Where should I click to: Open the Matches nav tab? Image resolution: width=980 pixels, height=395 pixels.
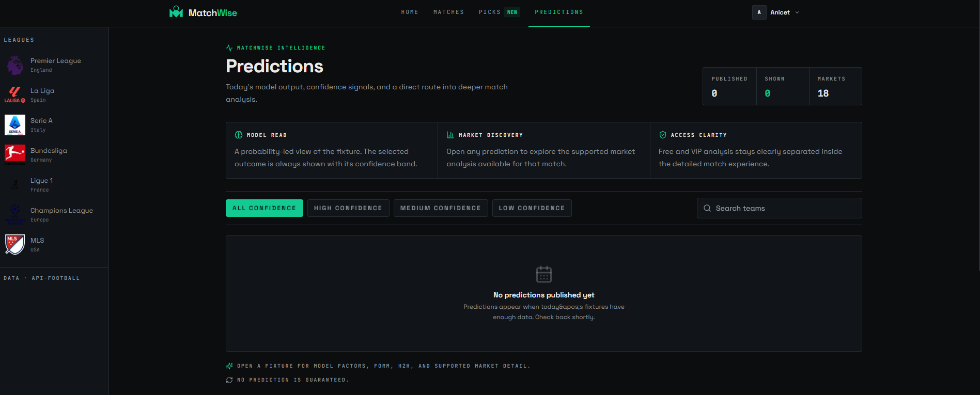(x=448, y=12)
